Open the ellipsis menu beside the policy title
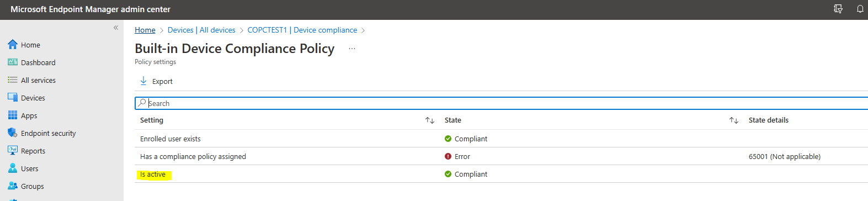Viewport: 868px width, 201px height. [352, 49]
